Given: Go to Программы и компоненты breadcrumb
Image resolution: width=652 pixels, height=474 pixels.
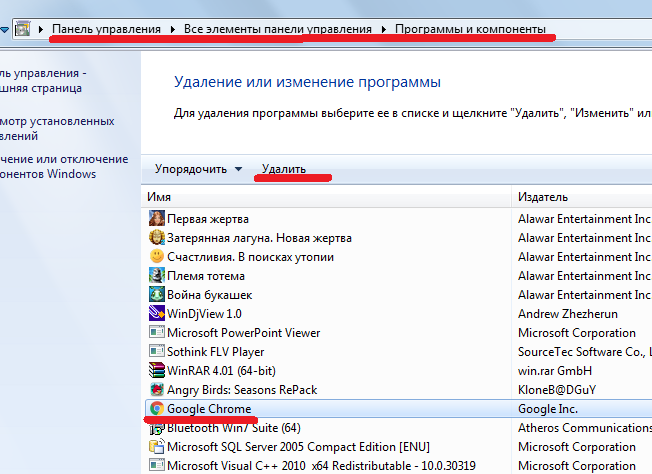Looking at the screenshot, I should point(471,30).
